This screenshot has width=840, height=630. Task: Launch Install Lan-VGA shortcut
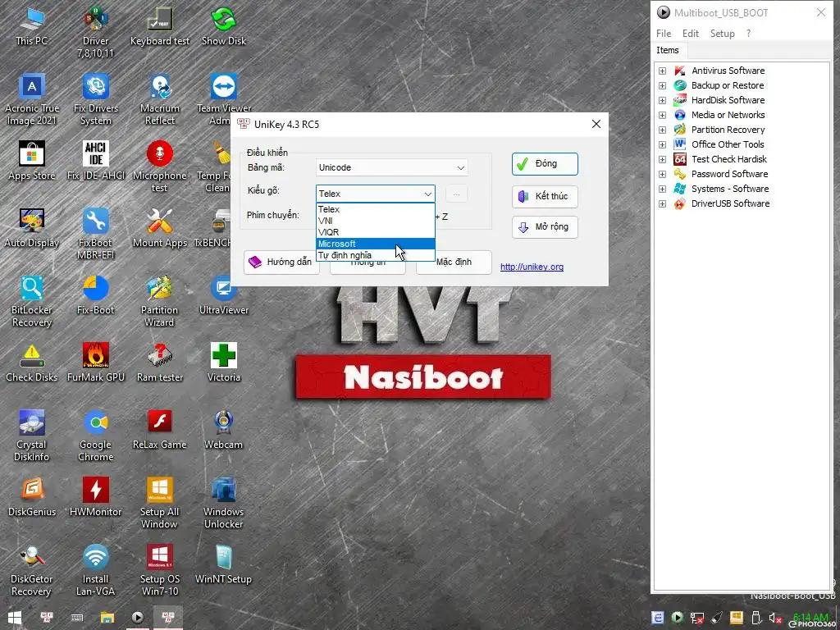pos(95,571)
